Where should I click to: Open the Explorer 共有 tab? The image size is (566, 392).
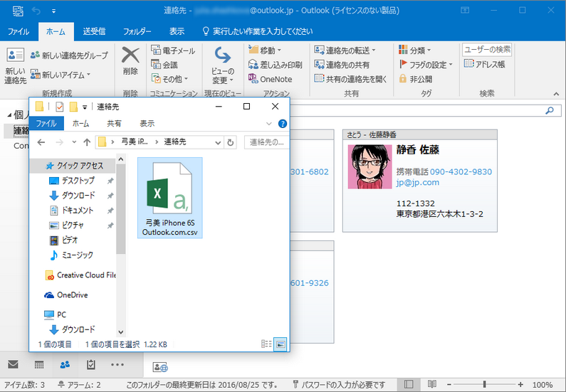[x=114, y=123]
